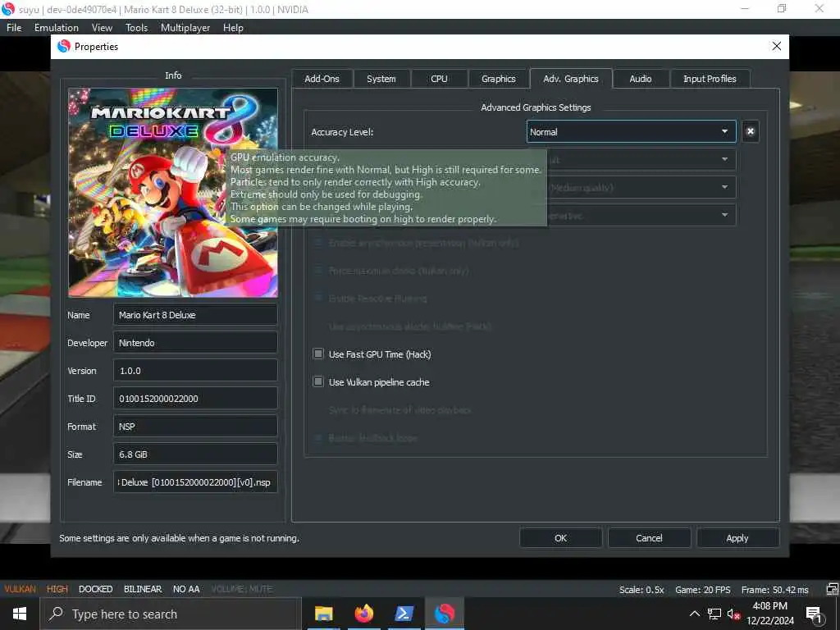
Task: Click the Mario Kart 8 Deluxe cover image
Action: pos(173,193)
